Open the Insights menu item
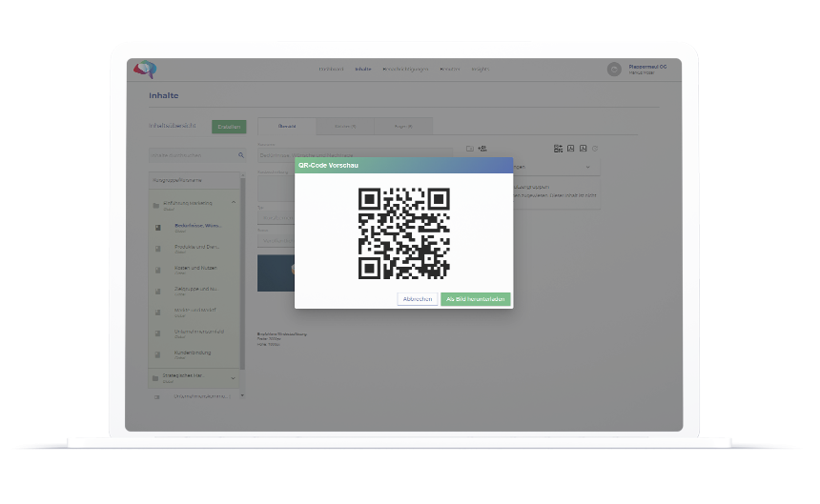This screenshot has width=820, height=504. 480,69
